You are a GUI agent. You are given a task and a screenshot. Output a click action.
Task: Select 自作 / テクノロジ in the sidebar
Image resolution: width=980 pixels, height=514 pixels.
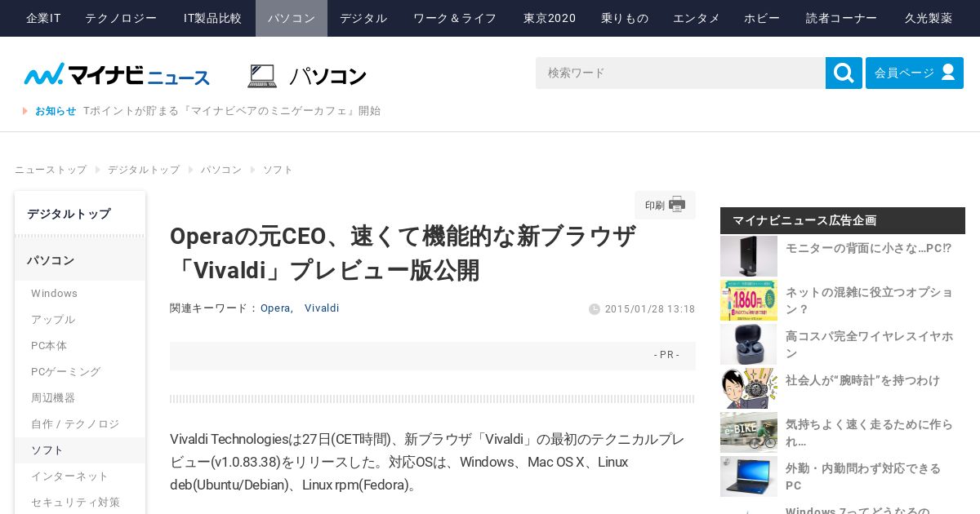(x=80, y=424)
